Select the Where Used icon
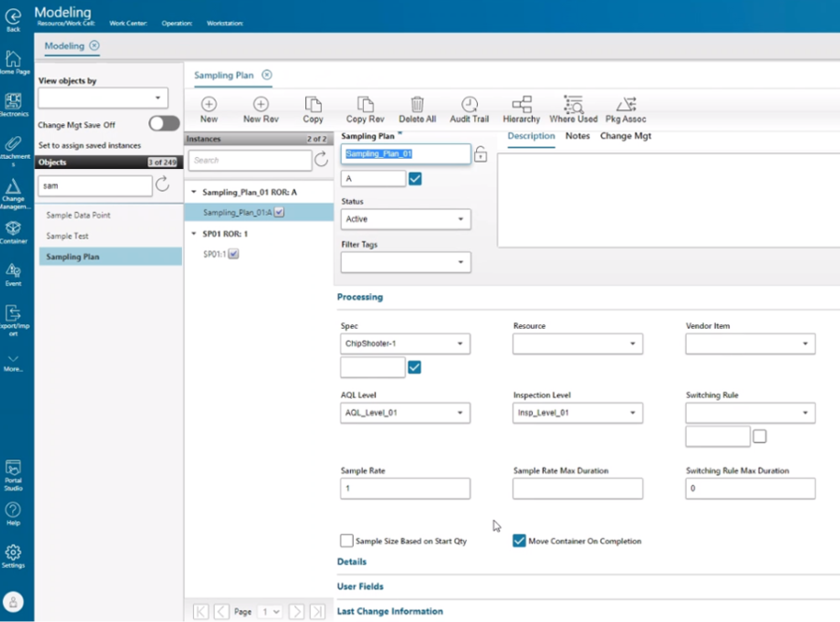The width and height of the screenshot is (840, 622). [572, 107]
